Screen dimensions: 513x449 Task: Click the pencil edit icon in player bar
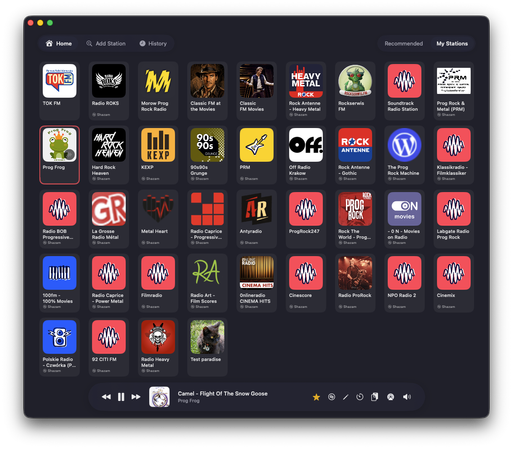[346, 397]
